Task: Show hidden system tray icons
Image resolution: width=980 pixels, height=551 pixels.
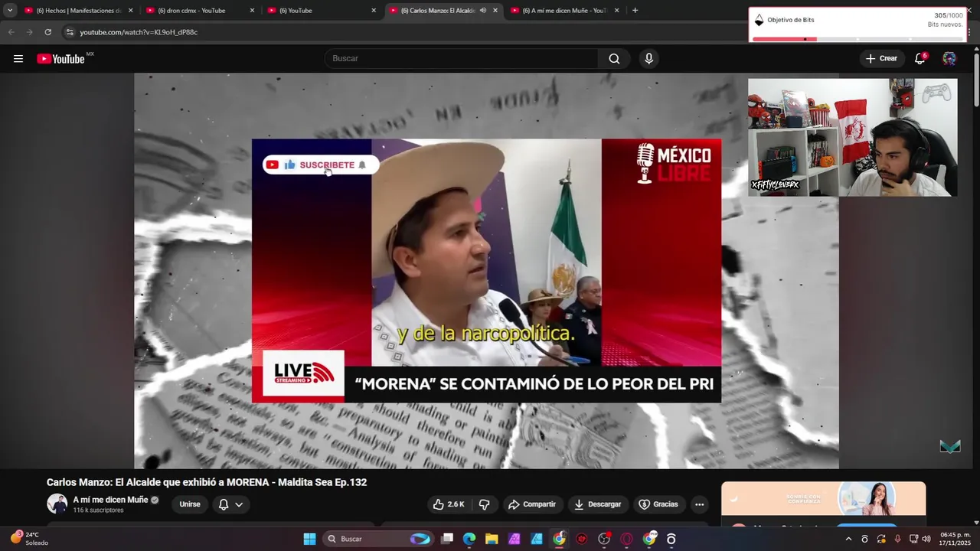Action: coord(848,539)
